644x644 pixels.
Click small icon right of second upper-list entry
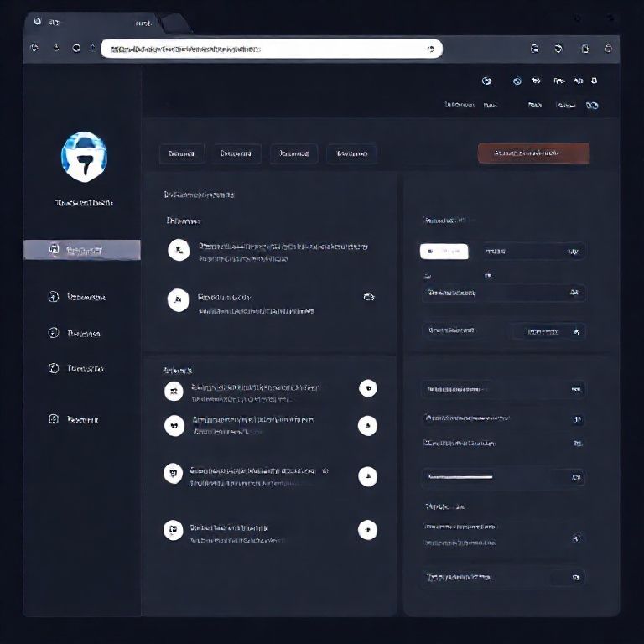pos(368,297)
